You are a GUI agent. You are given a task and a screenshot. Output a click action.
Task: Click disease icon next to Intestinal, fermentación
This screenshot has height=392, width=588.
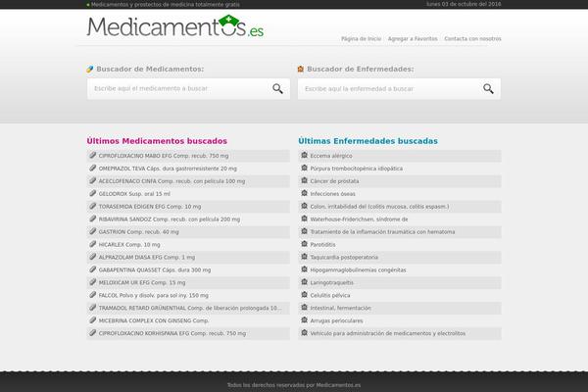click(x=304, y=307)
